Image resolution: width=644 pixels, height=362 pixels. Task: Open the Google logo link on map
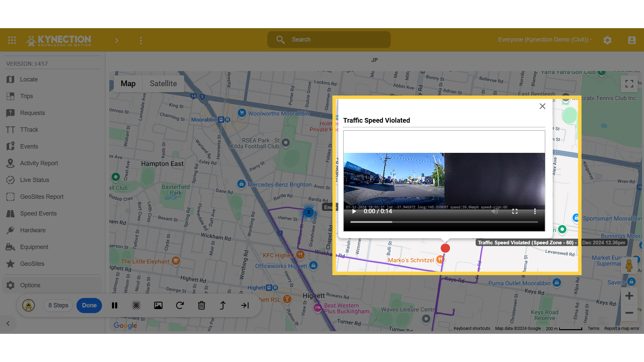(x=125, y=325)
